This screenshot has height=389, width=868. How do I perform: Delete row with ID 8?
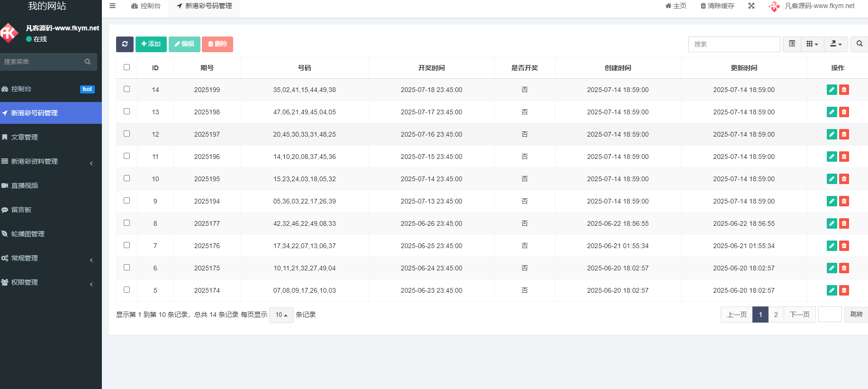(844, 223)
